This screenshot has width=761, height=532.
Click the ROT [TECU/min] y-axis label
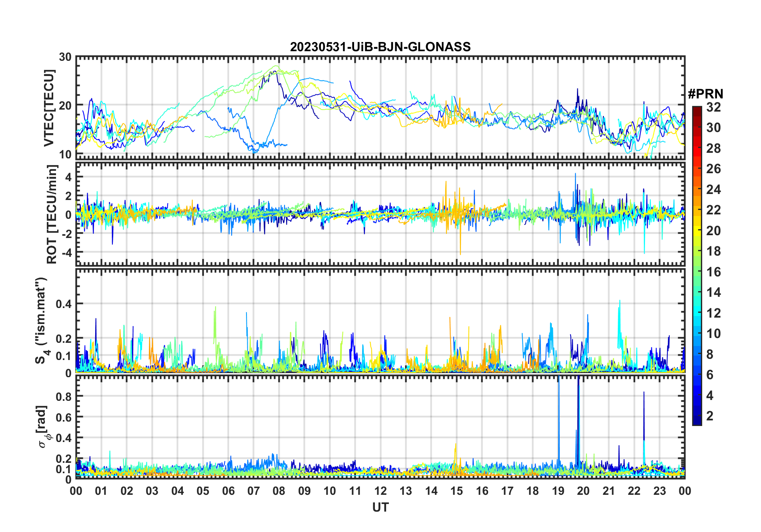tap(52, 214)
